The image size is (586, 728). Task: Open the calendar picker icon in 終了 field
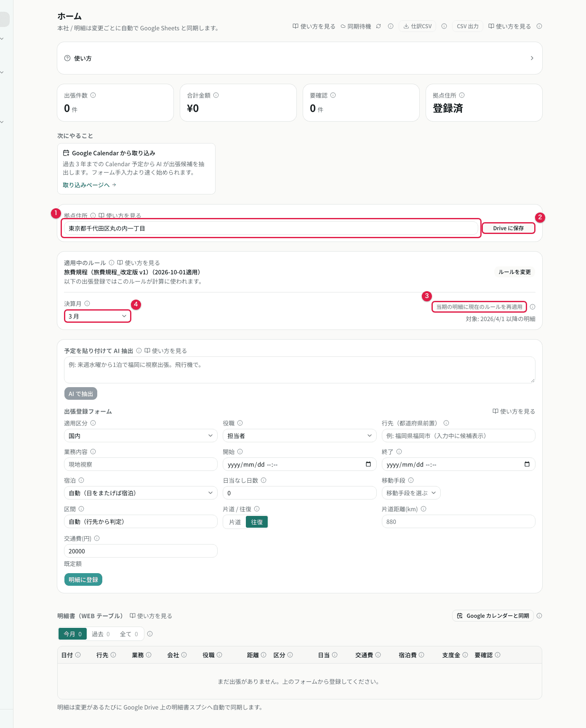(x=527, y=464)
